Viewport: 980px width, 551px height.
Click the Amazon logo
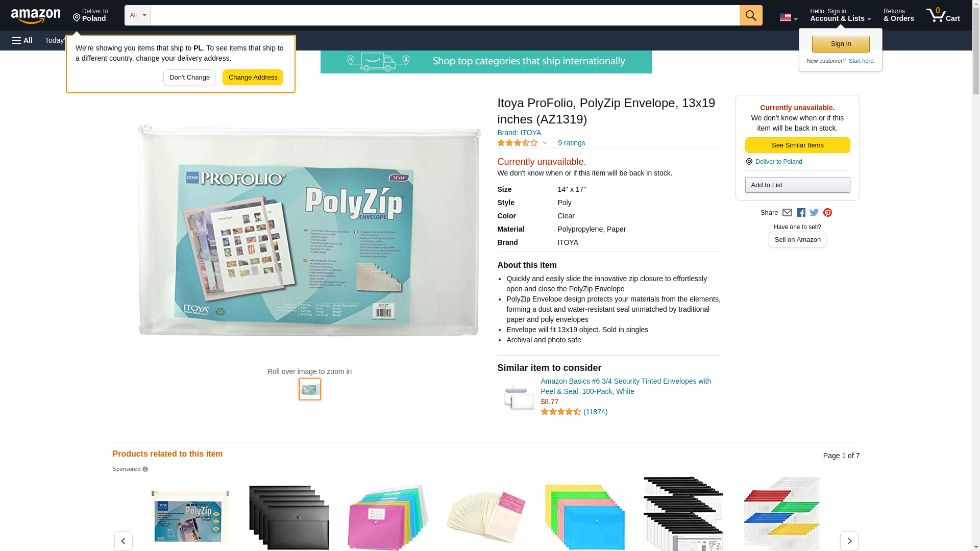pyautogui.click(x=36, y=16)
